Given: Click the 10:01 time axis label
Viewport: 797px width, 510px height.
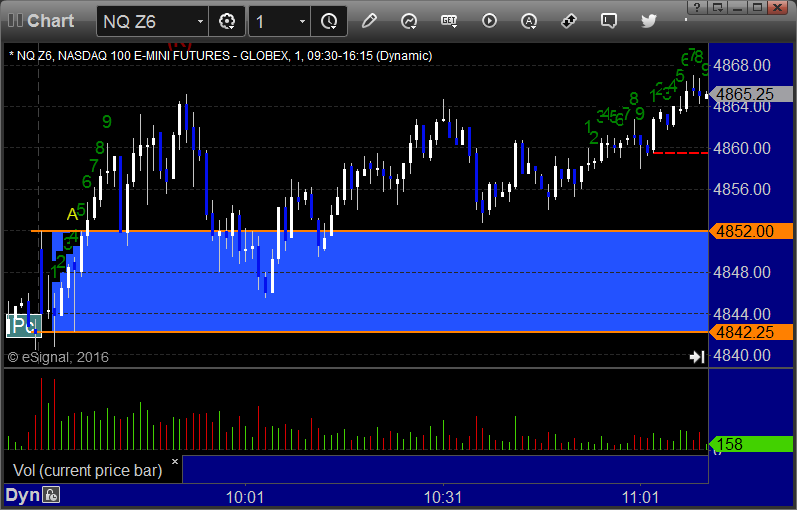Looking at the screenshot, I should [x=245, y=497].
